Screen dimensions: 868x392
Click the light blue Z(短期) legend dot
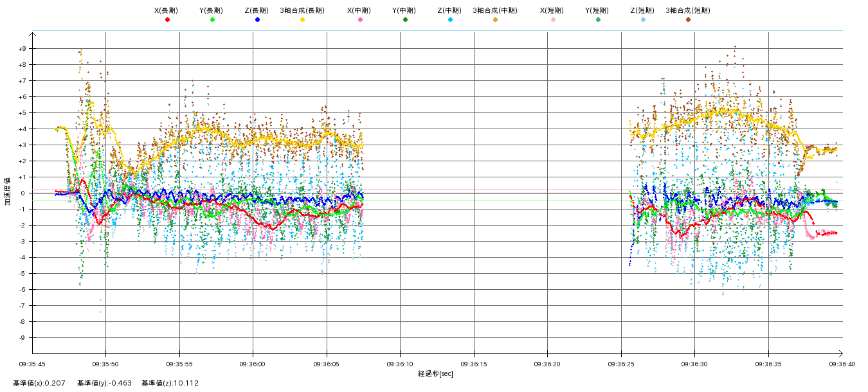[643, 20]
